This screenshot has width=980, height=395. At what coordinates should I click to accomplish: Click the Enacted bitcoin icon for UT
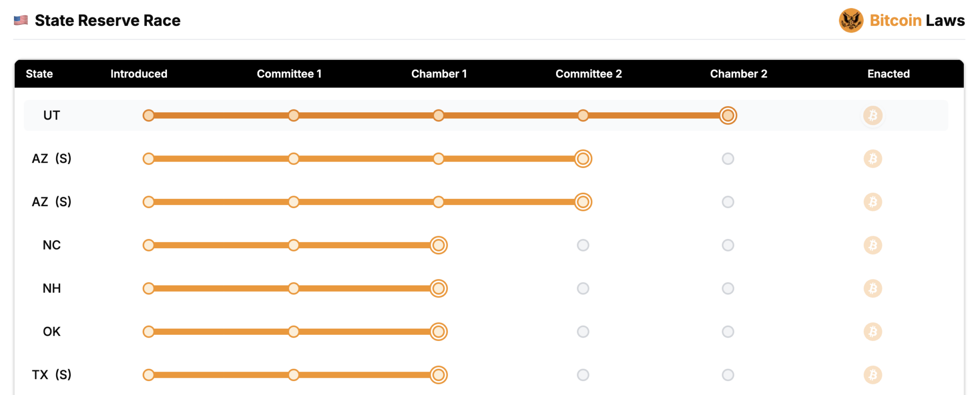(873, 116)
